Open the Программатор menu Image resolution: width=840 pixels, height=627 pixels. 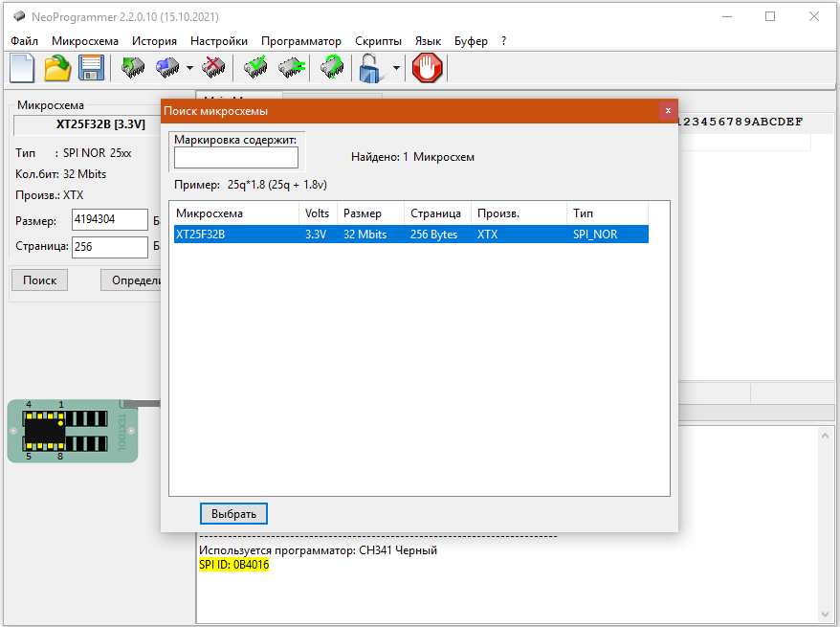tap(300, 41)
